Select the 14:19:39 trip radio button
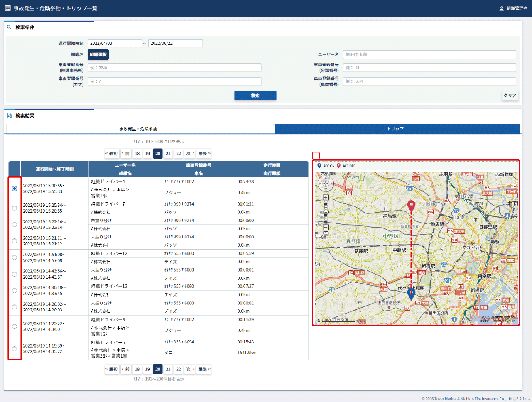This screenshot has width=532, height=402. 15,348
